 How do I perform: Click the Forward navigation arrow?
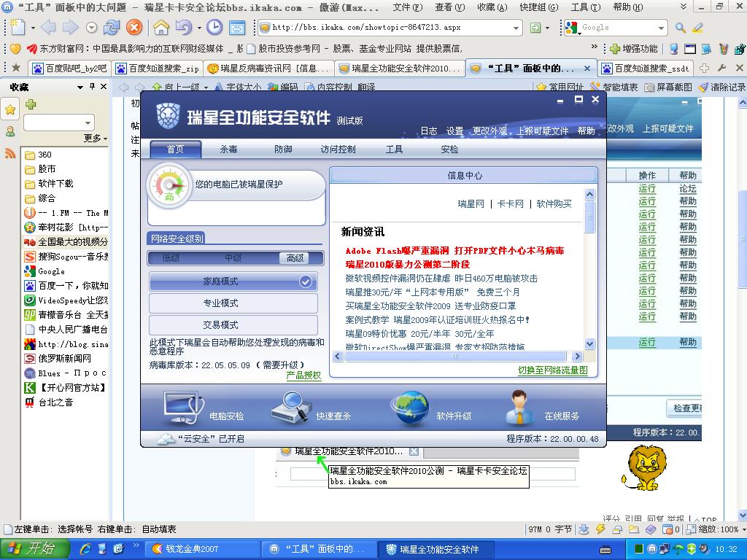click(x=71, y=28)
